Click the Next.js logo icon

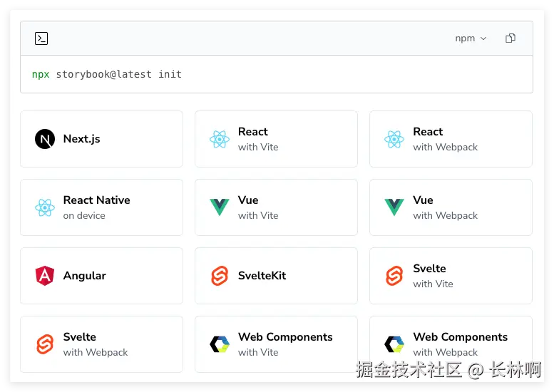pyautogui.click(x=45, y=139)
